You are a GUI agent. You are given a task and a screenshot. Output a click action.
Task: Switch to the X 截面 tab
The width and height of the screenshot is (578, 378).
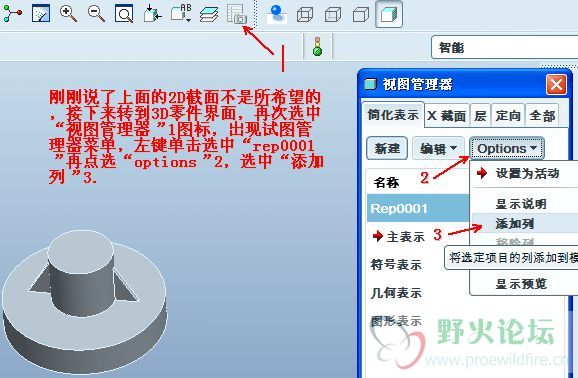click(x=446, y=116)
